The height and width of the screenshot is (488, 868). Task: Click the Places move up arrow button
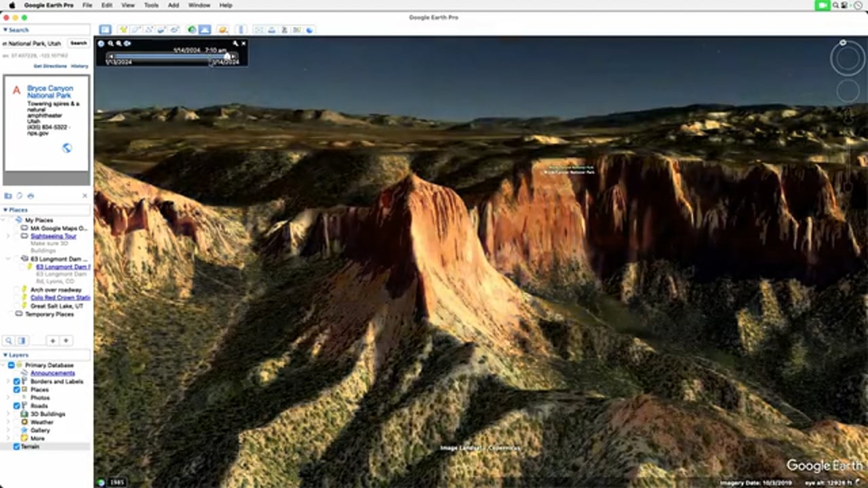point(52,340)
